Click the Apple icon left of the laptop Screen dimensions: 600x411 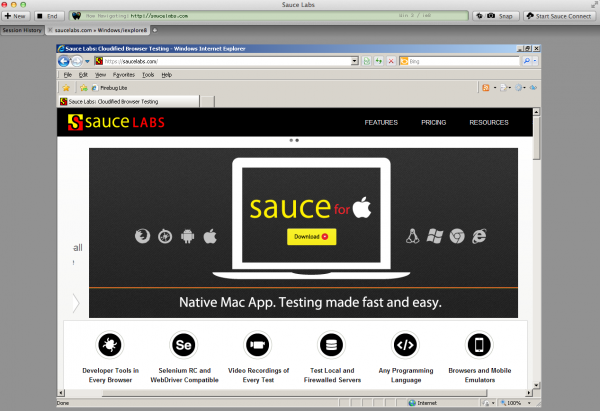pyautogui.click(x=210, y=236)
